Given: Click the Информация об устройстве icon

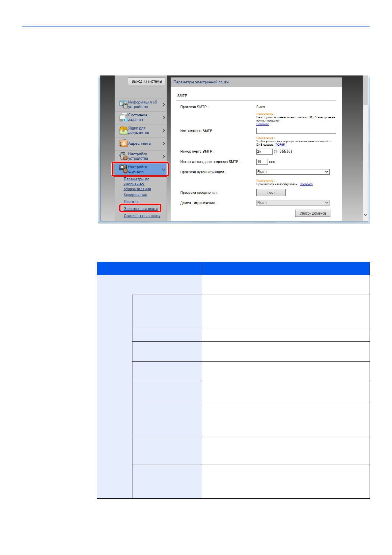Looking at the screenshot, I should point(123,104).
